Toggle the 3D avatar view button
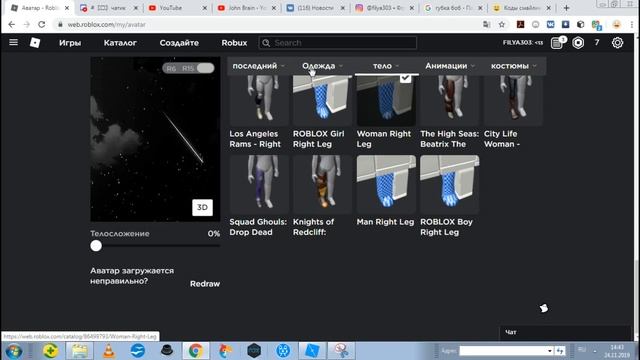 (x=202, y=207)
